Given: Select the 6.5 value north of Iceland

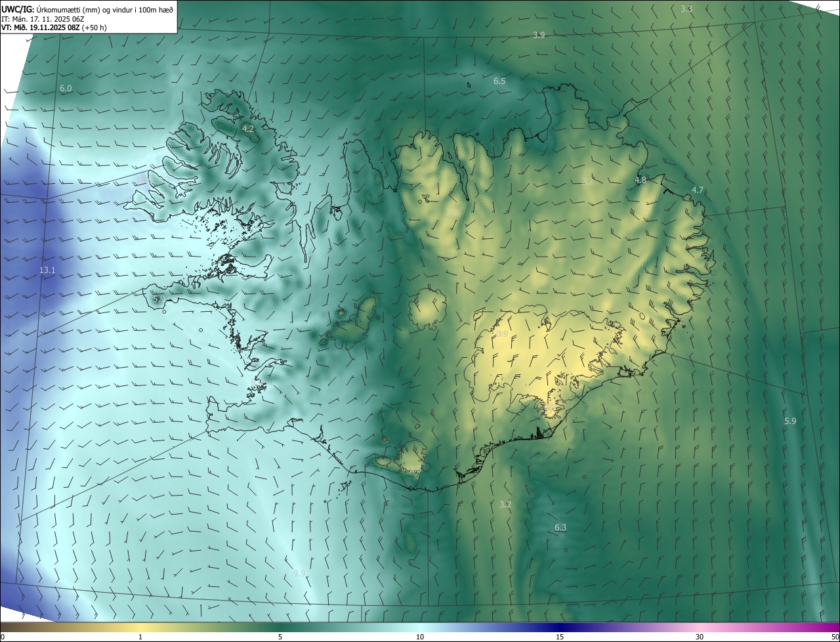Looking at the screenshot, I should tap(499, 81).
